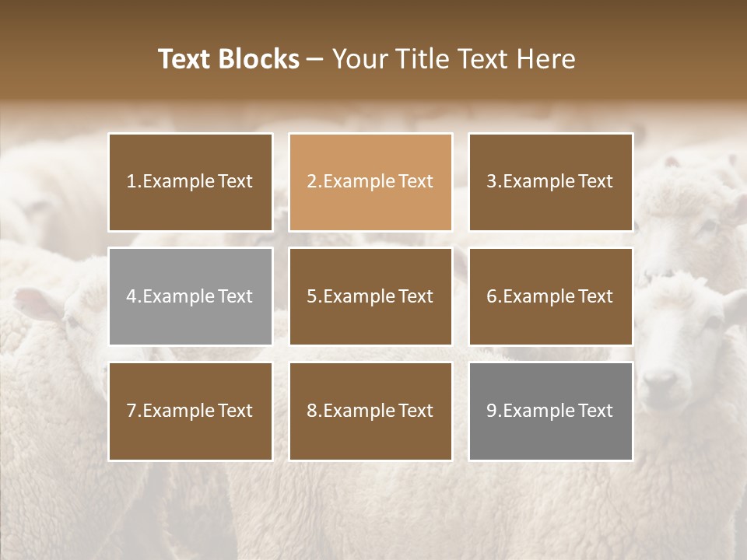
Task: Click the bold 'Text Blocks' title words
Action: (x=229, y=59)
